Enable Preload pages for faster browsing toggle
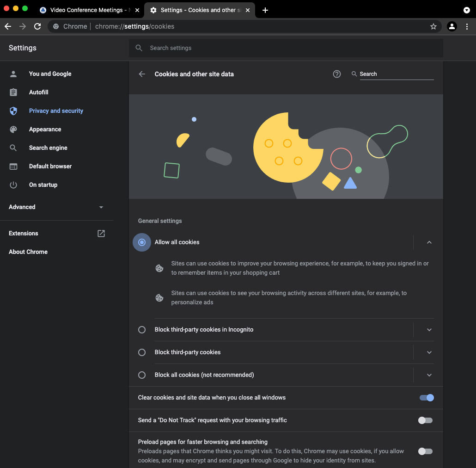476x468 pixels. click(x=425, y=451)
